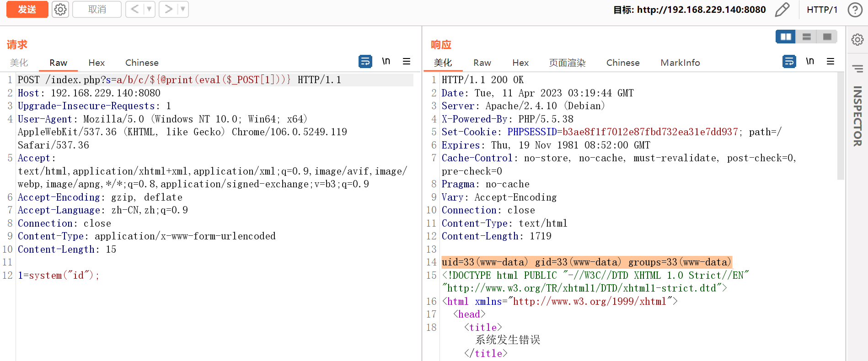Select the request Chinese tab

click(142, 63)
